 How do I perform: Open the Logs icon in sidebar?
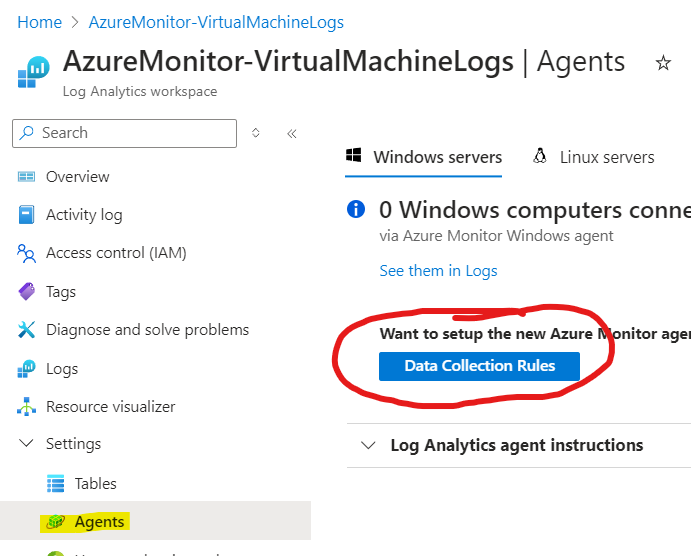(x=27, y=369)
